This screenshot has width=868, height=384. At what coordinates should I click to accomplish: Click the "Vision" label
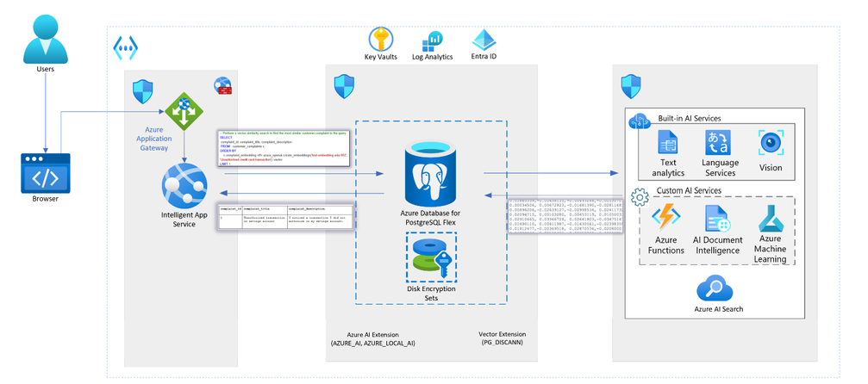771,168
